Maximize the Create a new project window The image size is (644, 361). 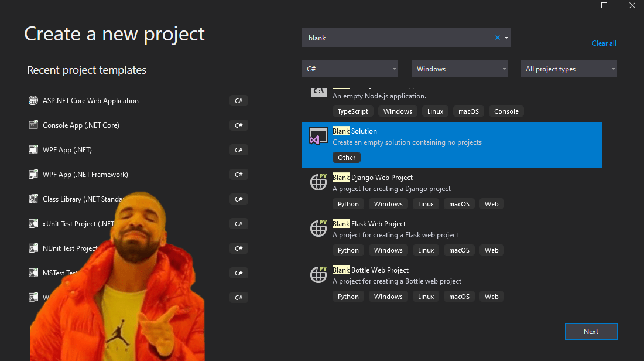604,5
